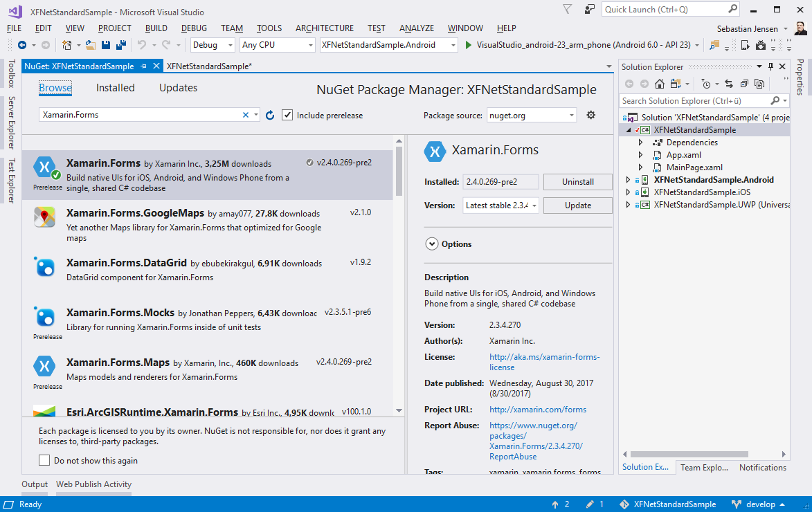Click the Undo toolbar icon
Image resolution: width=812 pixels, height=512 pixels.
click(x=142, y=45)
